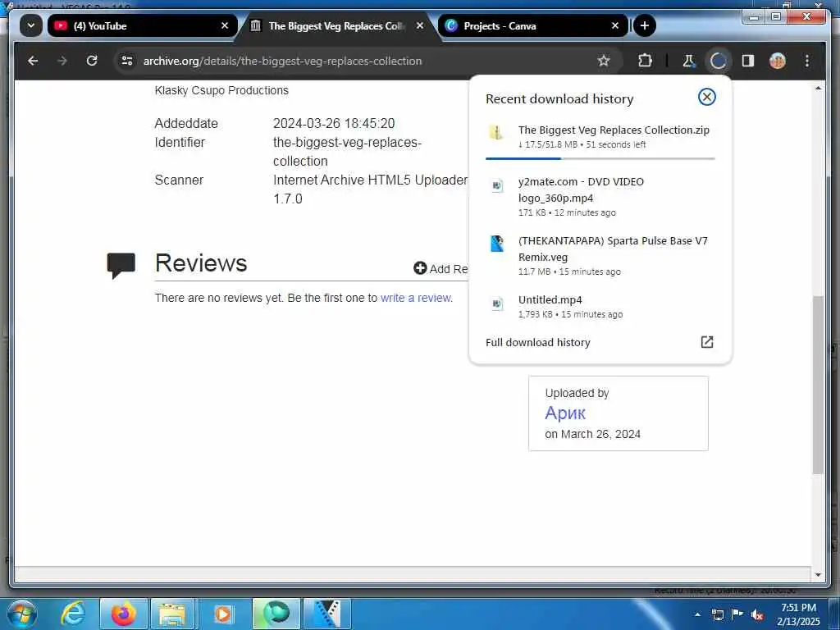
Task: Open full download history external icon
Action: point(707,342)
